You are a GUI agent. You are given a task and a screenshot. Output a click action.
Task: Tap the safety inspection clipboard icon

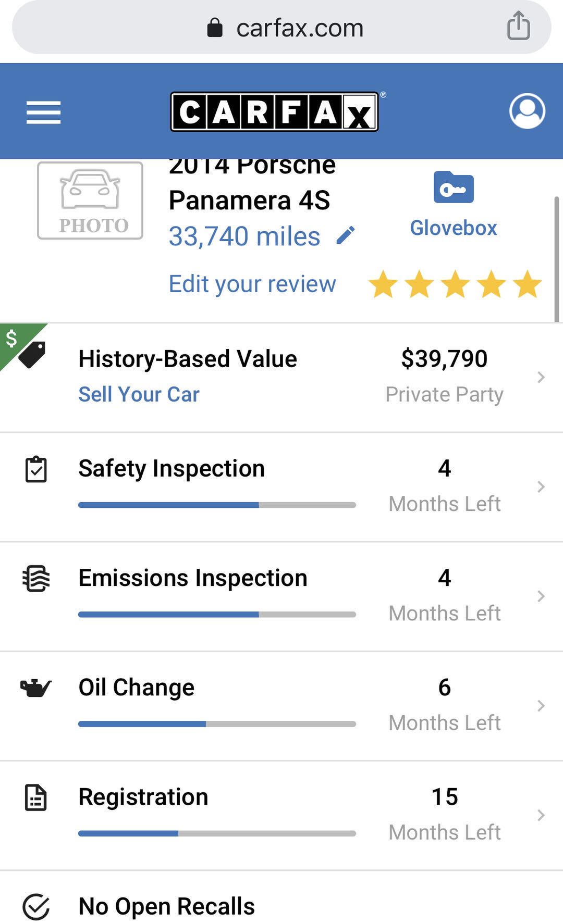(36, 469)
